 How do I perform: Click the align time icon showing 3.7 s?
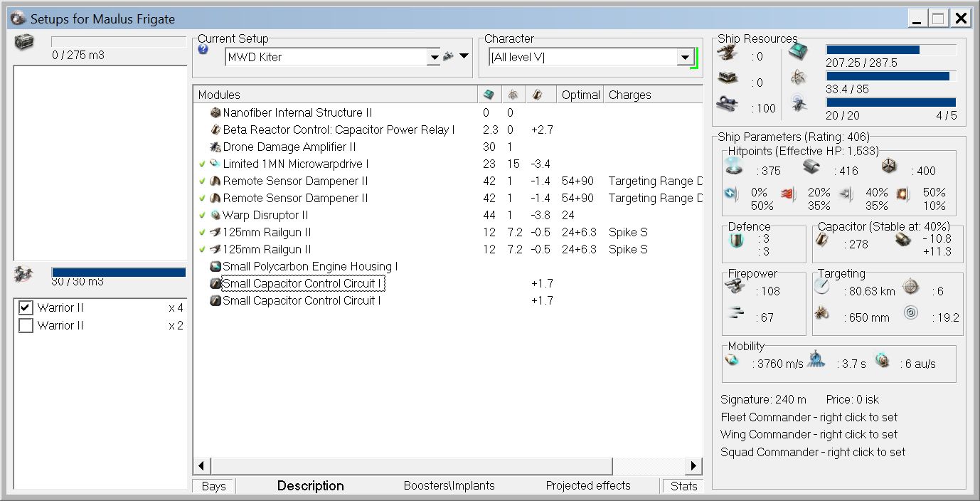pos(817,359)
